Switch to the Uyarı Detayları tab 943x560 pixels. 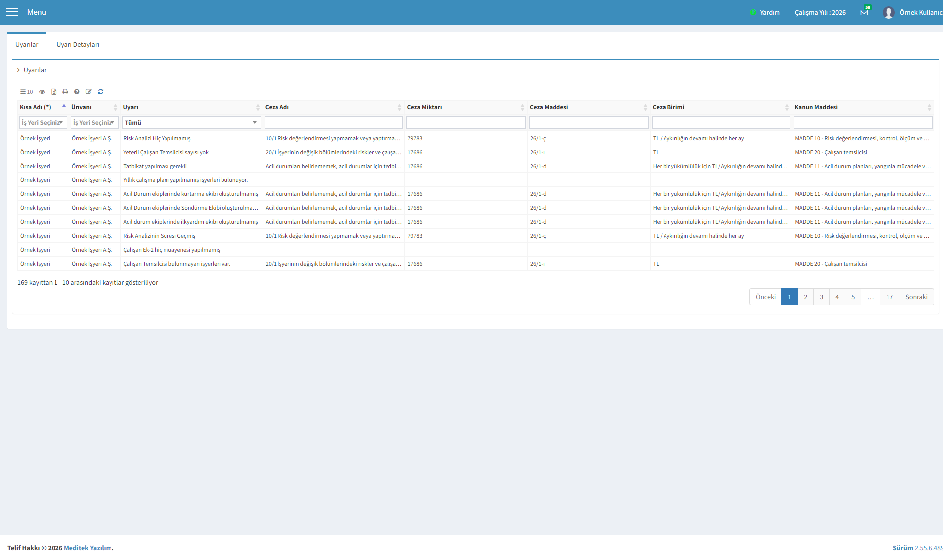[x=78, y=45]
